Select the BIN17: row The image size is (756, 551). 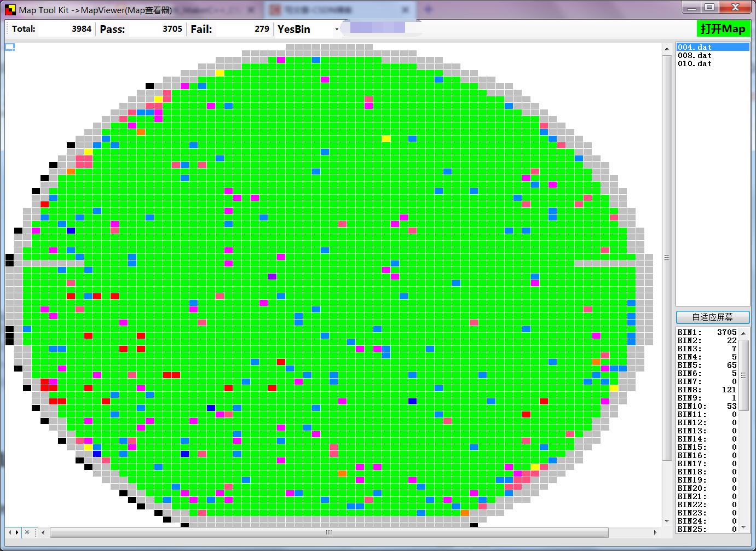(x=707, y=463)
